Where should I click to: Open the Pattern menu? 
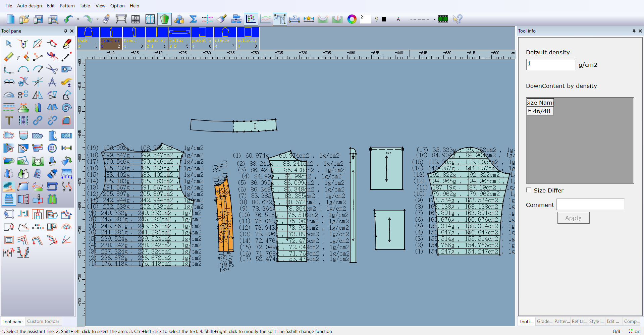click(67, 6)
